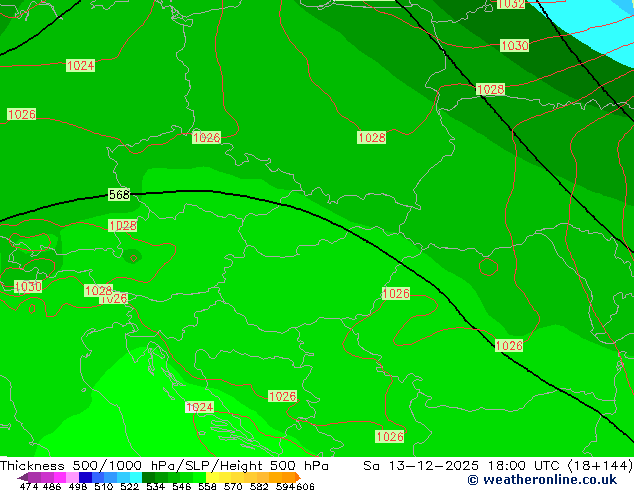Open the weatheronline.co.uk copyright link
Image resolution: width=634 pixels, height=490 pixels.
[542, 480]
